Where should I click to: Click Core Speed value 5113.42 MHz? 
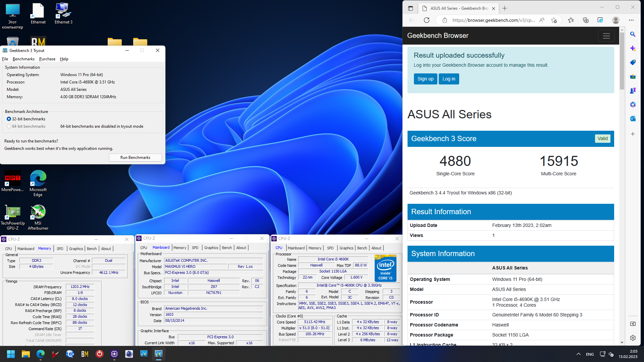pyautogui.click(x=315, y=322)
